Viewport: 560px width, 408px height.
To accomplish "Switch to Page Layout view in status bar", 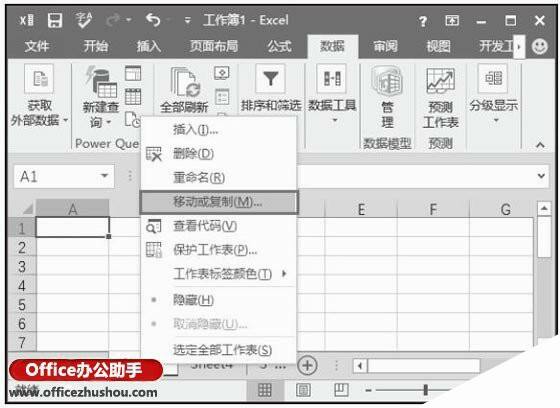I will pyautogui.click(x=303, y=390).
